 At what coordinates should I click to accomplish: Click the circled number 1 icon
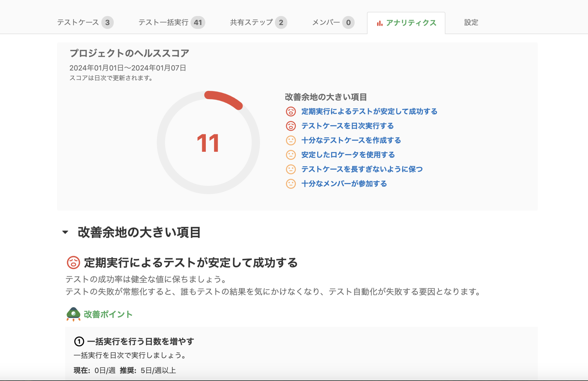click(x=79, y=342)
